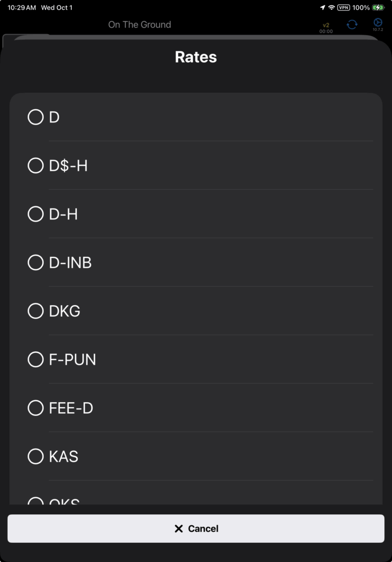This screenshot has width=392, height=562.
Task: Tap the location arrow status icon
Action: (322, 8)
